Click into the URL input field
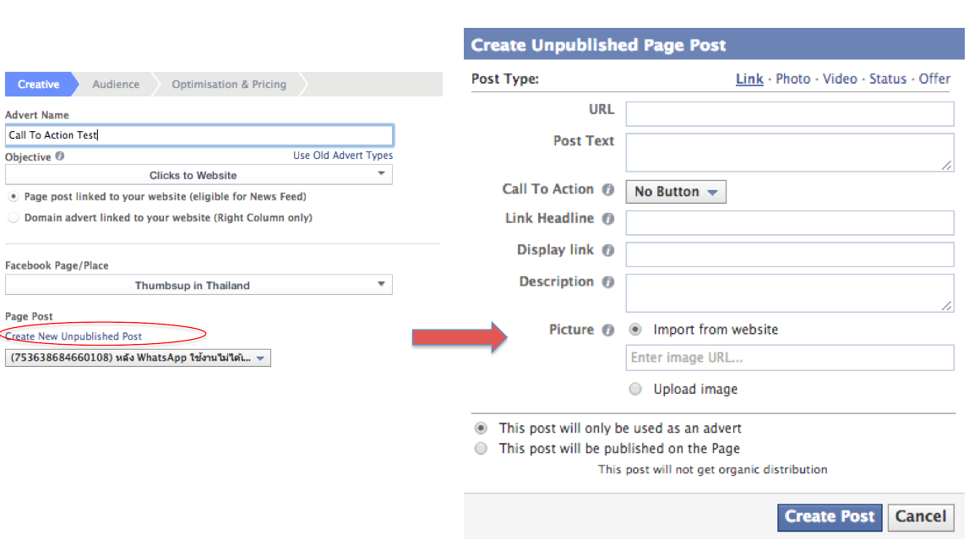The width and height of the screenshot is (980, 546). click(789, 114)
